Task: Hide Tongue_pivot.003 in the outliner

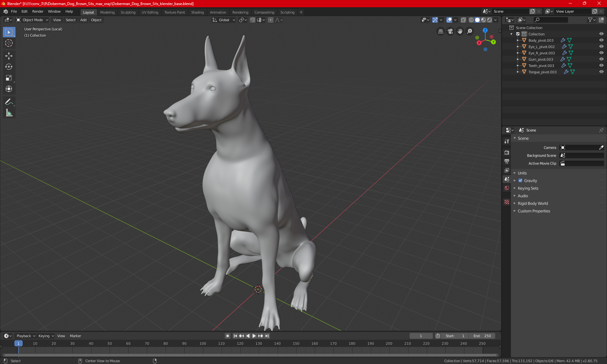Action: pos(601,72)
